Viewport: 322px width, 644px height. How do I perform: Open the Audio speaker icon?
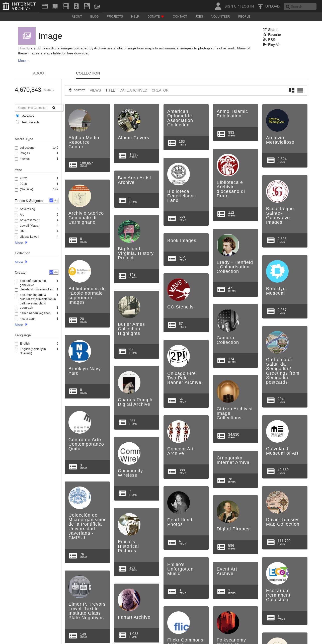(76, 6)
